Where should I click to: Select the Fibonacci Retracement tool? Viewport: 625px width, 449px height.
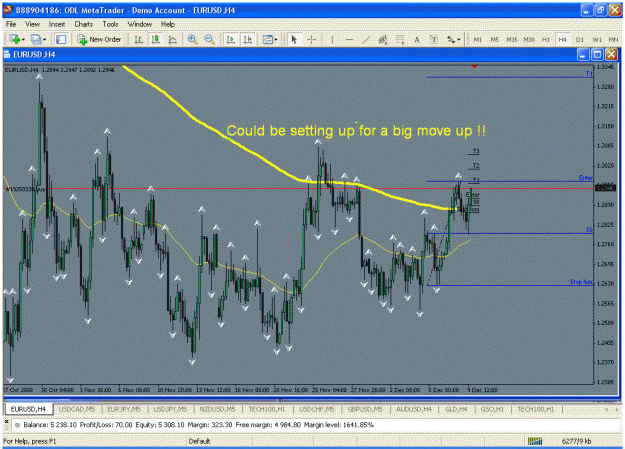click(x=400, y=39)
